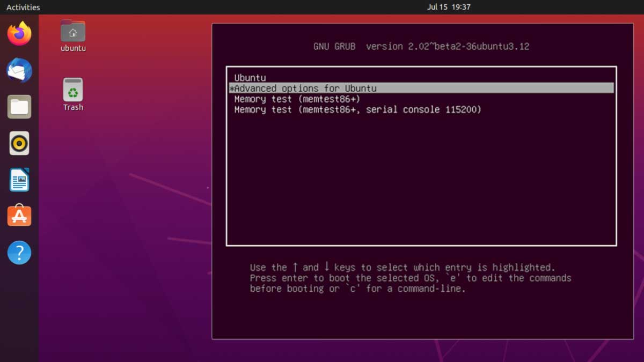Screen dimensions: 644x362
Task: Select the ubuntu home folder desktop icon
Action: pyautogui.click(x=73, y=35)
